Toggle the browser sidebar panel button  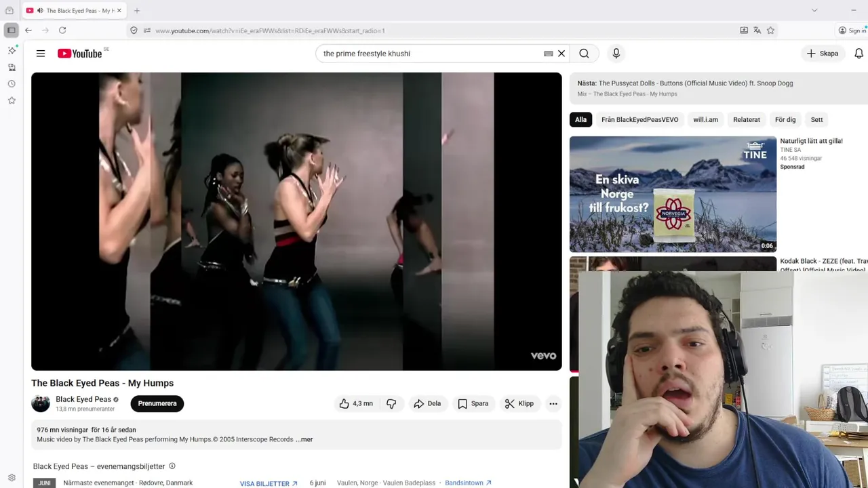(11, 30)
